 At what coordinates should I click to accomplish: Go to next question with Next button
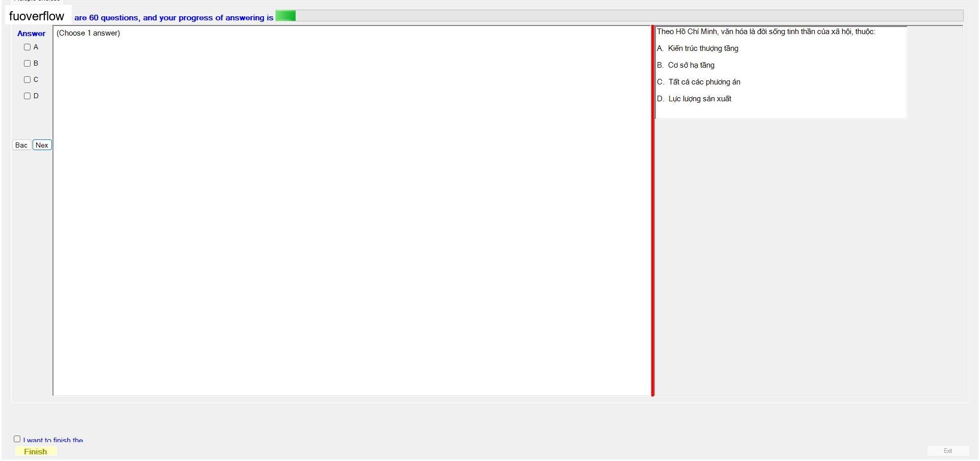[x=42, y=146]
